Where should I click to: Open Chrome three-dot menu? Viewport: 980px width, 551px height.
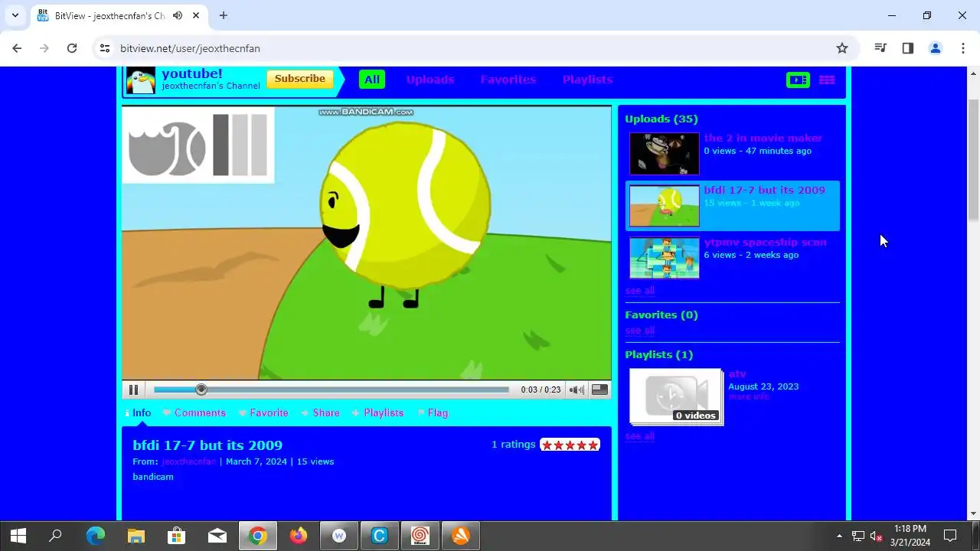coord(963,48)
